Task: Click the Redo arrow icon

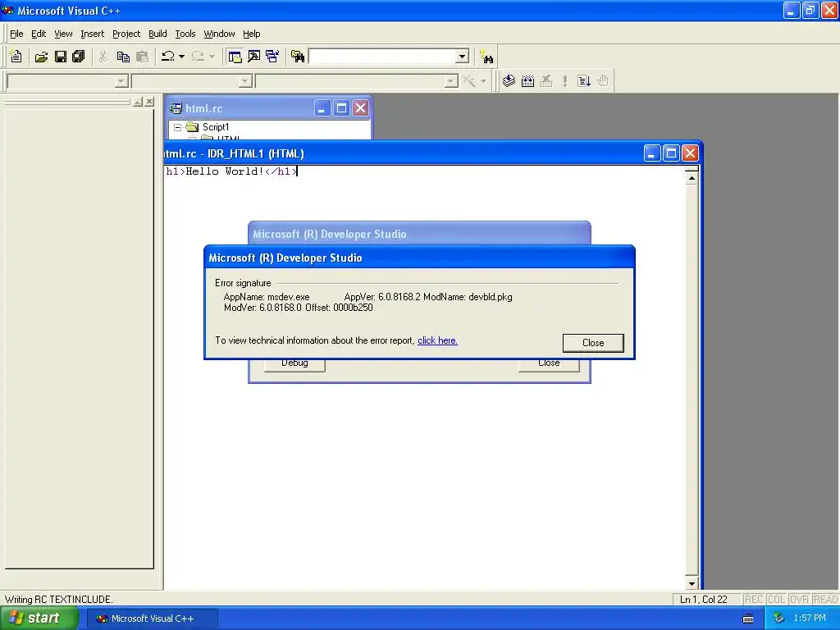Action: pyautogui.click(x=198, y=57)
